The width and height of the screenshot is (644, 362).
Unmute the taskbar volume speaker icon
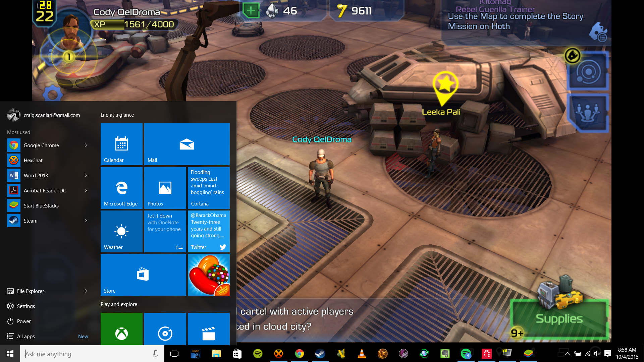coord(597,354)
